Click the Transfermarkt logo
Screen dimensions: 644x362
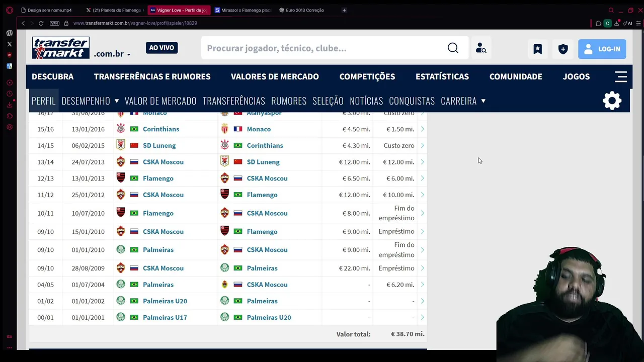(61, 48)
